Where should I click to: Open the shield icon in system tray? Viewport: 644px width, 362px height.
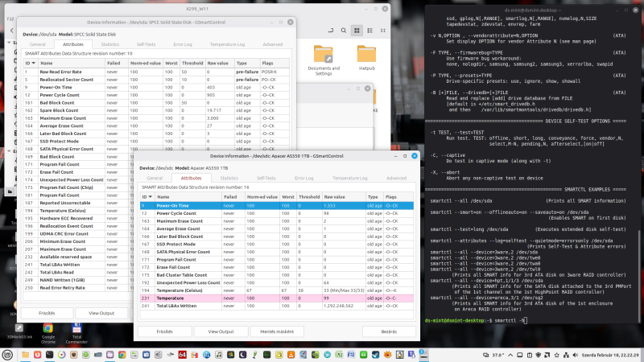(538, 355)
